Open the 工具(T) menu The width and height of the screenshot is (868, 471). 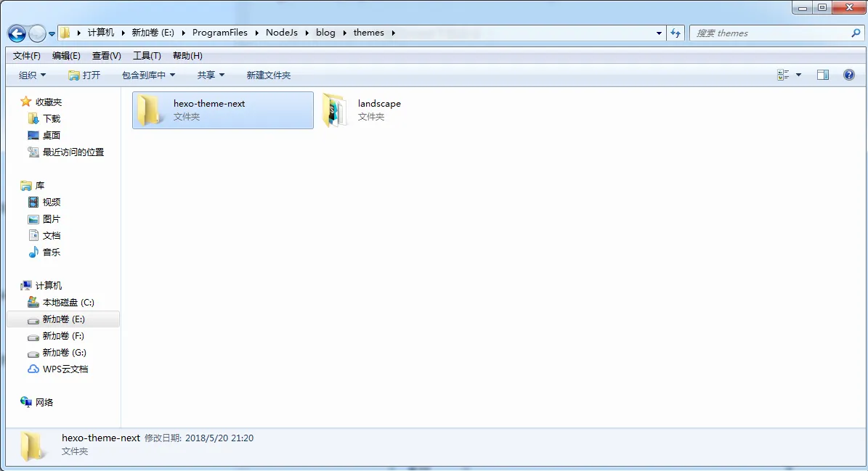click(147, 56)
